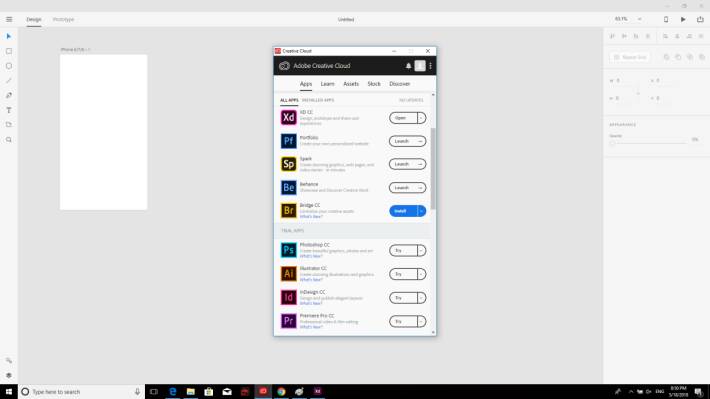
Task: Click the Illustrator Ai app icon
Action: [288, 274]
